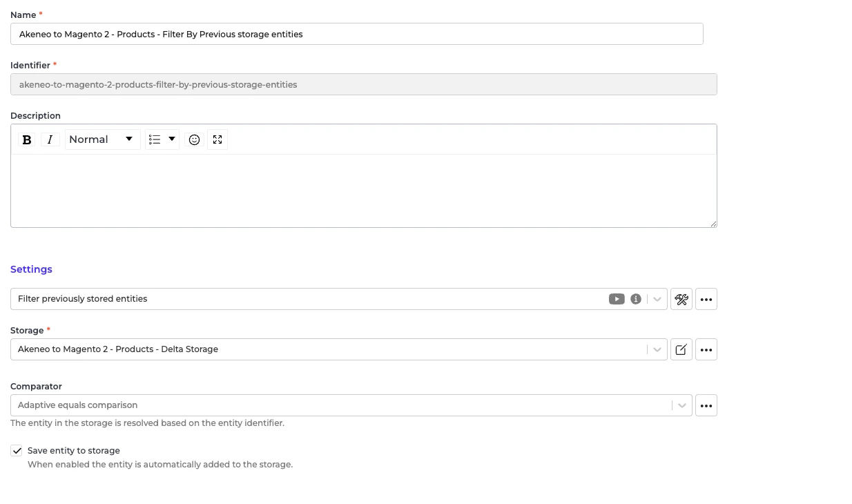Uncheck Save entity to storage
Image resolution: width=852 pixels, height=504 pixels.
click(17, 451)
